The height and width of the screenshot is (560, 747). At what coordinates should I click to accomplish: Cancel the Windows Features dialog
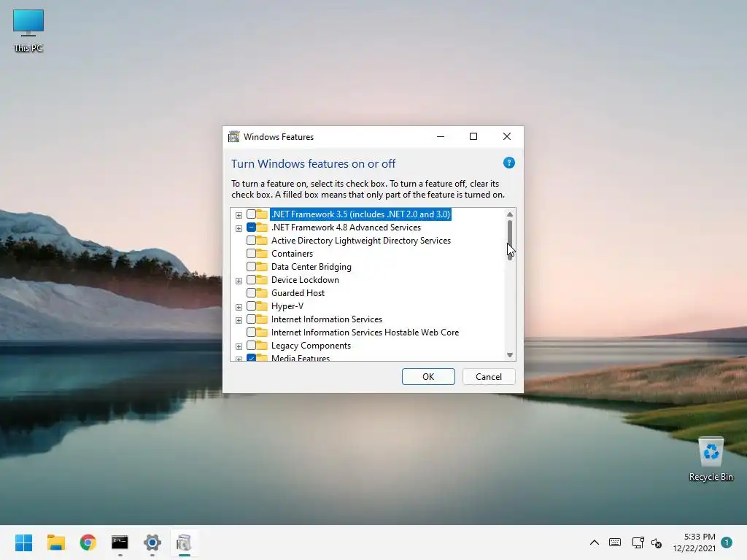click(489, 377)
